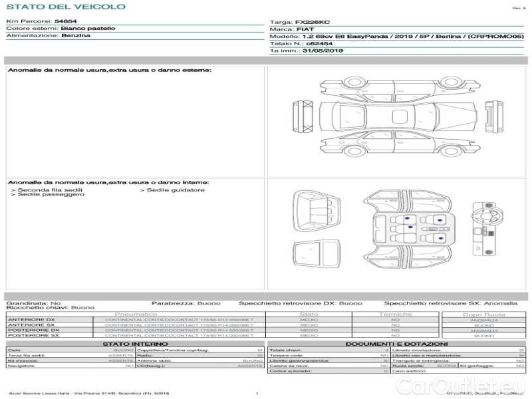This screenshot has width=532, height=399.
Task: Select the 'Sedile passeggero' anomaly item
Action: (x=47, y=195)
